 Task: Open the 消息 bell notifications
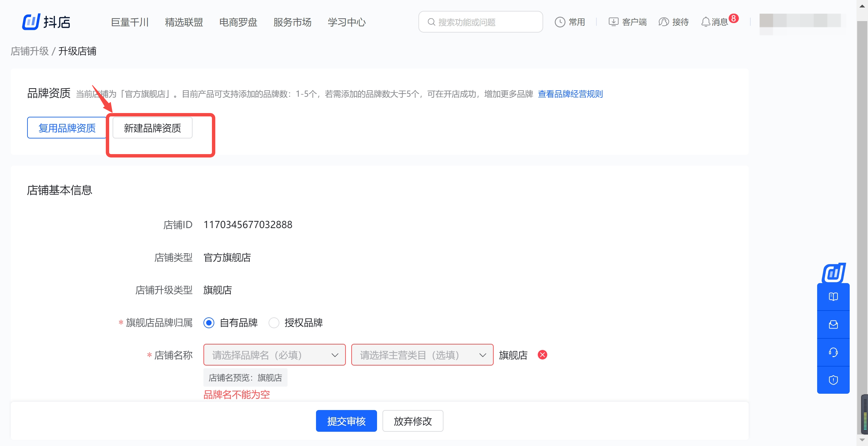[x=706, y=22]
